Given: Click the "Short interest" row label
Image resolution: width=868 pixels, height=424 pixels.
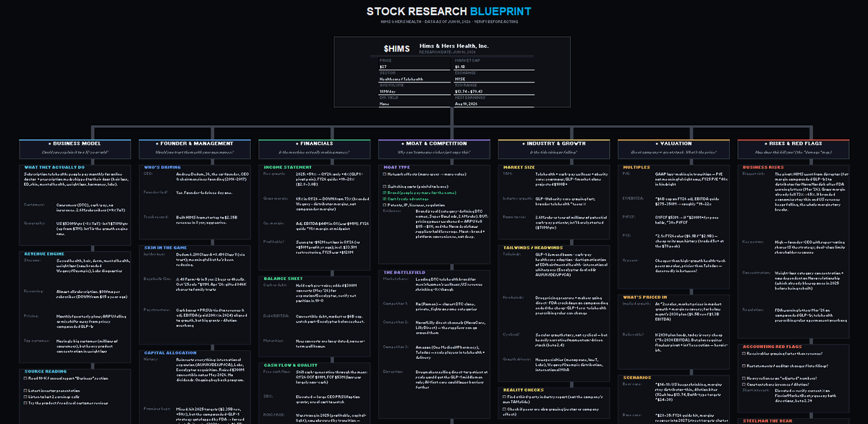Looking at the screenshot, I should (754, 389).
